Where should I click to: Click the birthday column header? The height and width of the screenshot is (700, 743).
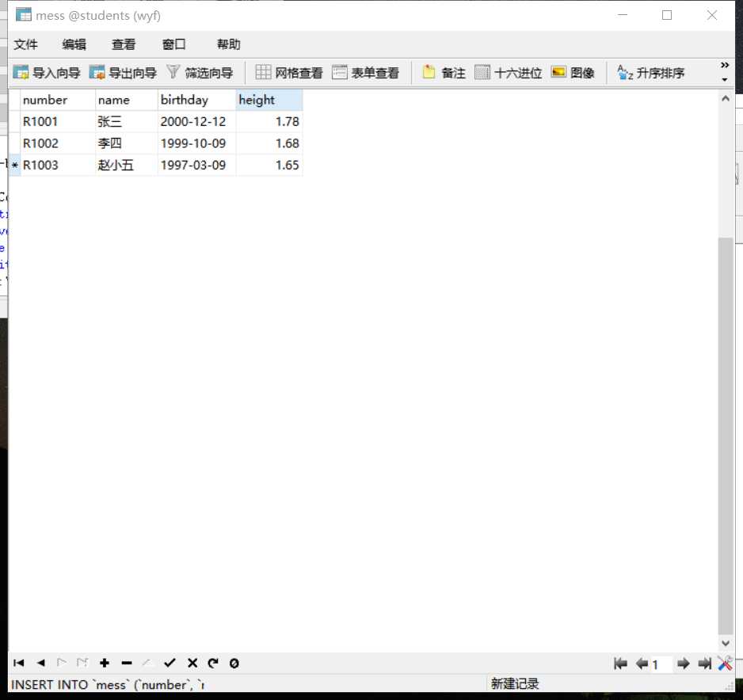[x=196, y=100]
